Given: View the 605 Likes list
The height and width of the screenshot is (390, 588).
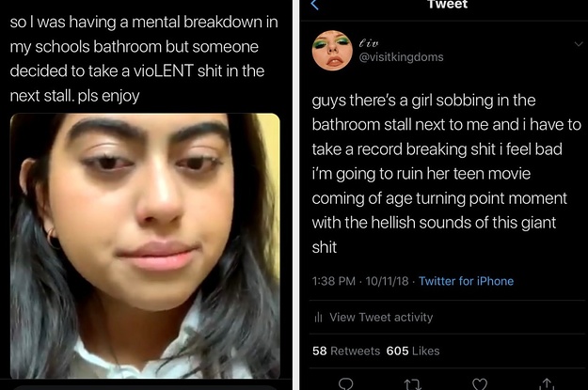Looking at the screenshot, I should click(413, 351).
